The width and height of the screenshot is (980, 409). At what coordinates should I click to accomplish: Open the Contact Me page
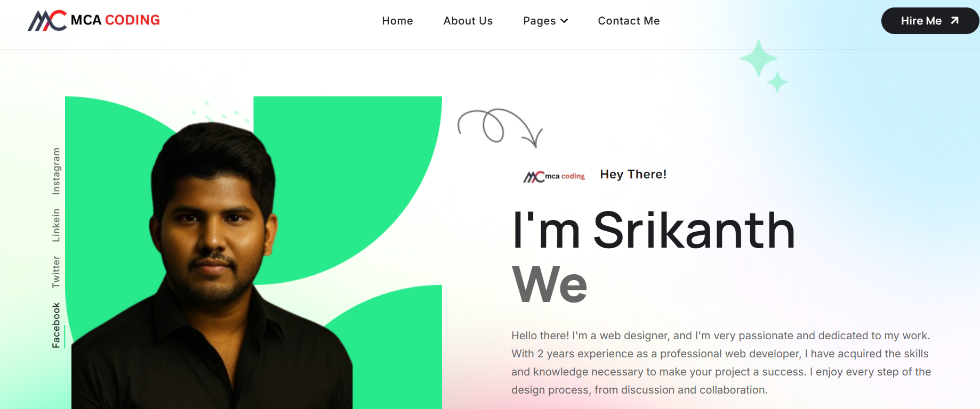click(x=629, y=21)
